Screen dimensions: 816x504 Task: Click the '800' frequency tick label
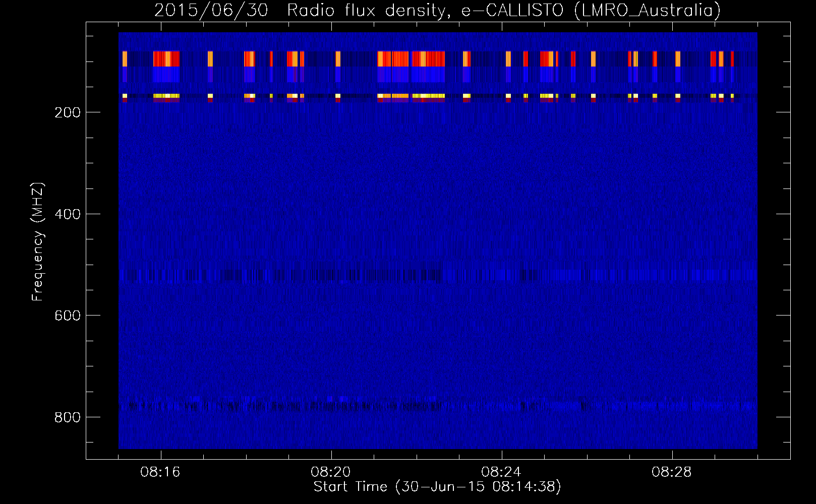[68, 417]
